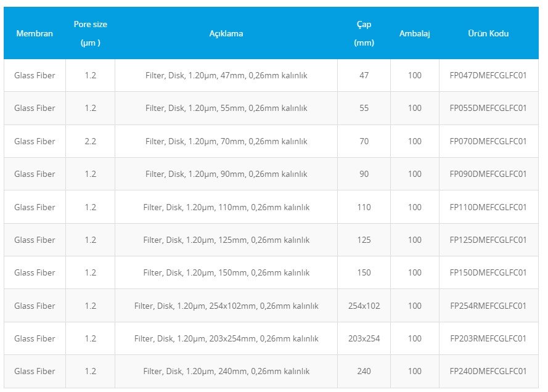Click the Ürün Kodu column header
The image size is (548, 392).
coord(488,33)
